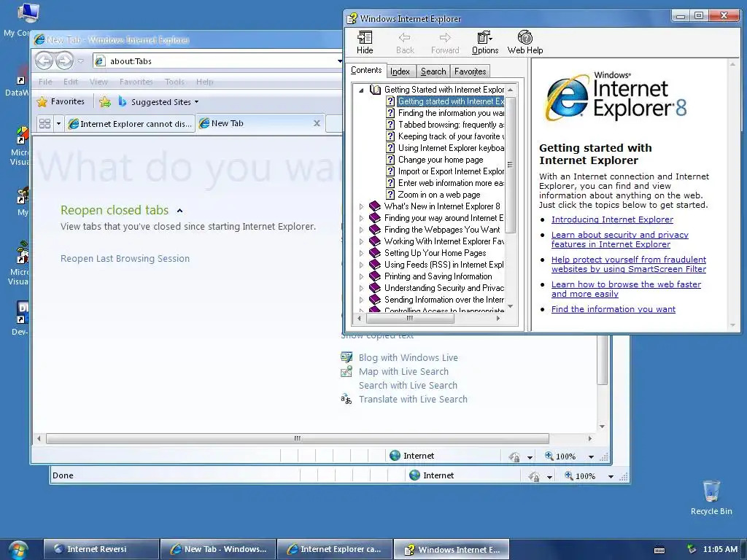Open Learn about security and privacy link
Screen dimensions: 747x560
(620, 239)
